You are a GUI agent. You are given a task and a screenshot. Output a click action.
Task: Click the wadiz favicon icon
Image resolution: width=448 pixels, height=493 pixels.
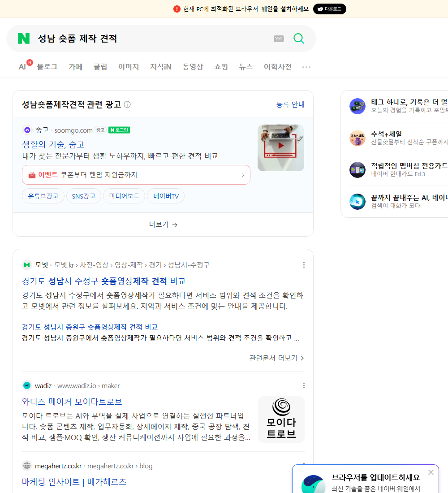[27, 385]
